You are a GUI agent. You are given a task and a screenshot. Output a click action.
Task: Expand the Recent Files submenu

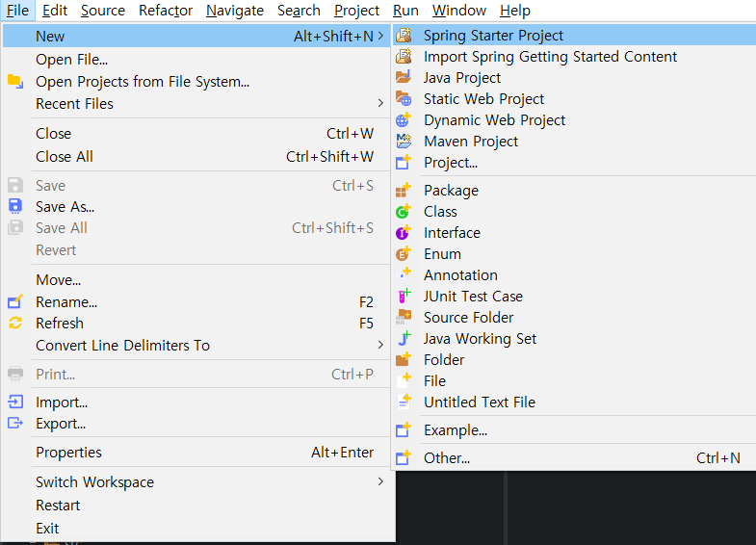point(381,104)
